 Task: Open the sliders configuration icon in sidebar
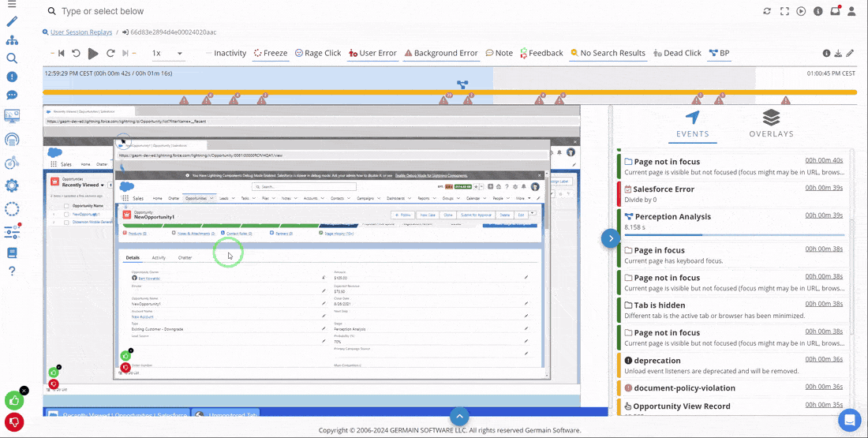click(x=12, y=231)
